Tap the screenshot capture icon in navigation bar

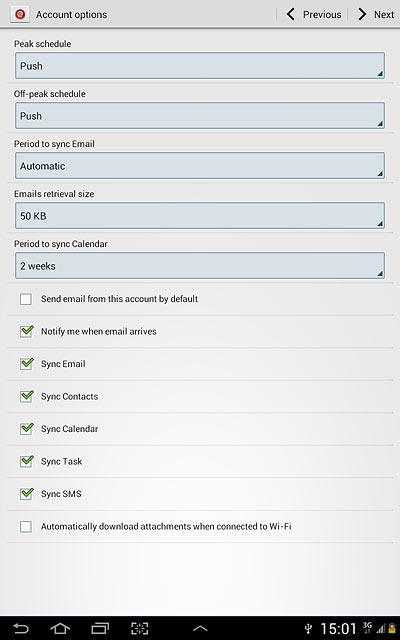coord(139,628)
